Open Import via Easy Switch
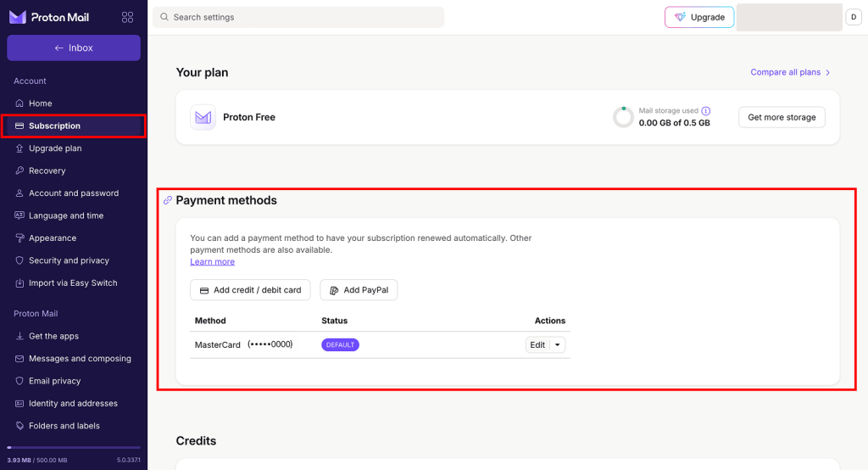Screen dimensions: 868x470 click(x=73, y=283)
